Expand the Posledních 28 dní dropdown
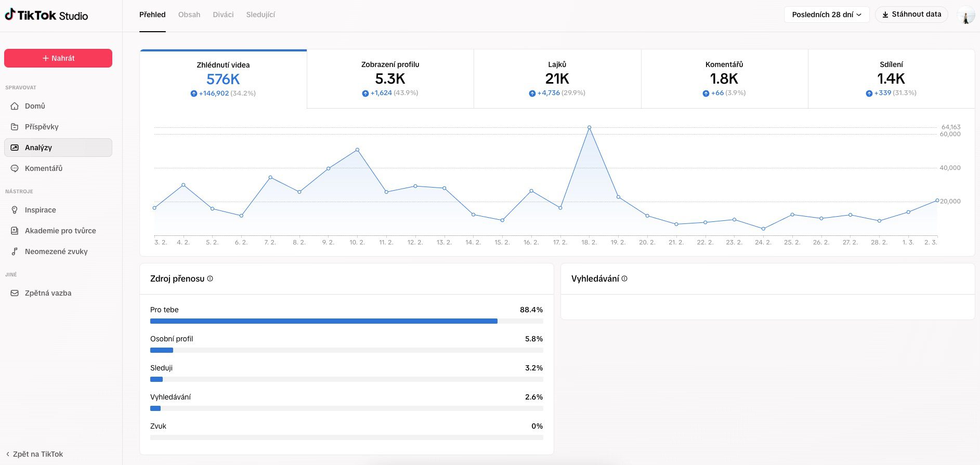The width and height of the screenshot is (980, 465). point(826,15)
